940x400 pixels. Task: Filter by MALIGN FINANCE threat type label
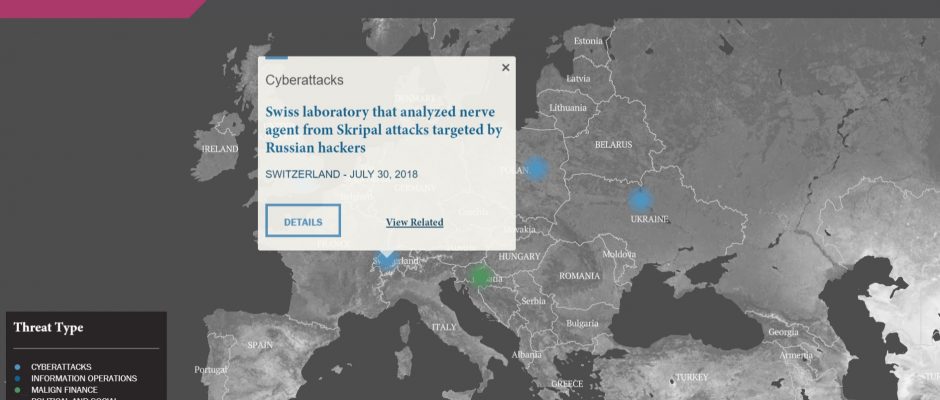click(x=64, y=390)
